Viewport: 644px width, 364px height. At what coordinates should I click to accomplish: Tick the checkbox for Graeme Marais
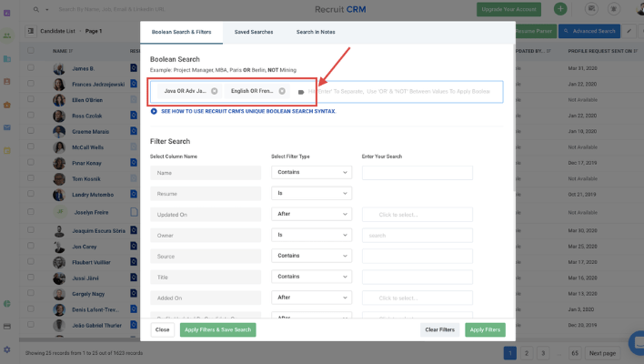pos(31,131)
